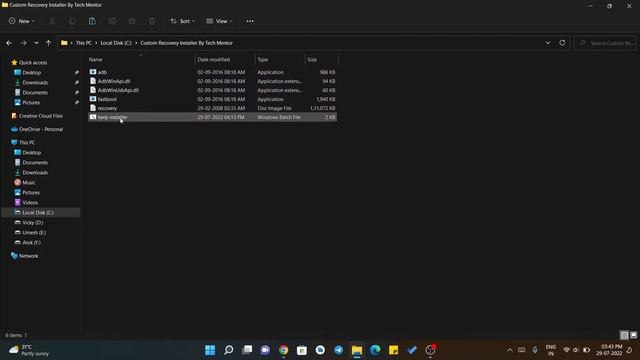Select the recovery disc image file
The height and width of the screenshot is (360, 640).
pos(212,108)
